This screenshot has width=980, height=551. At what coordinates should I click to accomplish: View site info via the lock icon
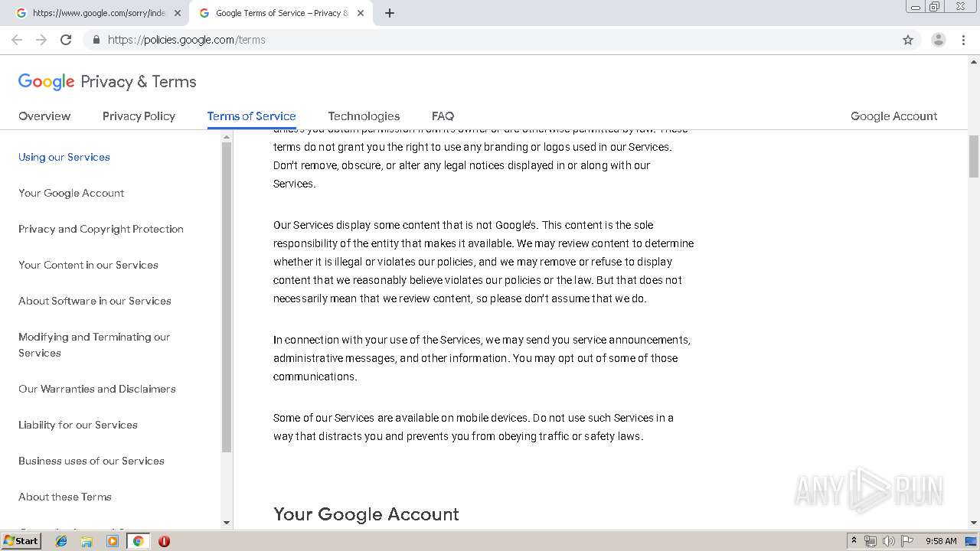tap(96, 40)
